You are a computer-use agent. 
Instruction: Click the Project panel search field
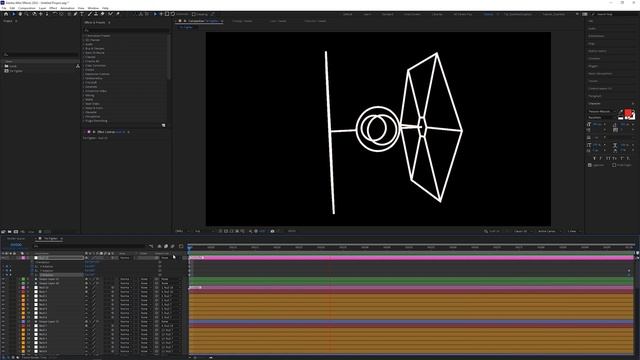pyautogui.click(x=41, y=54)
